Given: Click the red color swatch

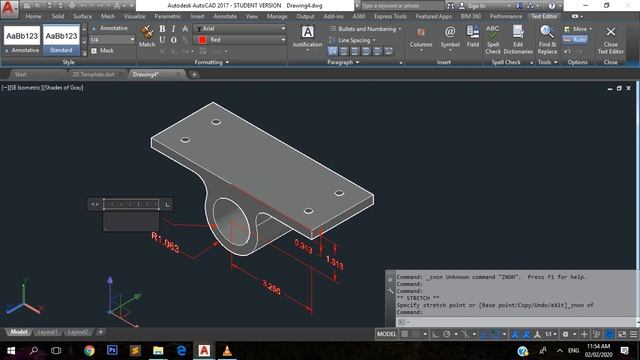Looking at the screenshot, I should coord(202,40).
